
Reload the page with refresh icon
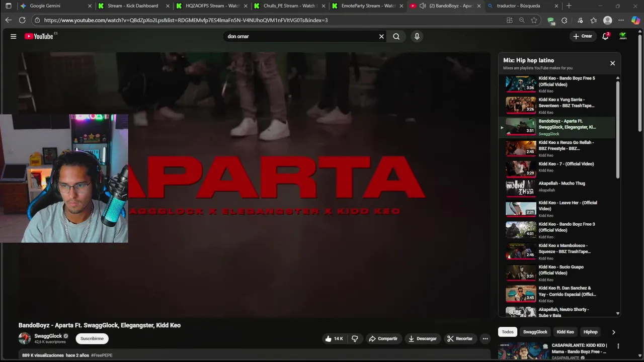(x=22, y=20)
